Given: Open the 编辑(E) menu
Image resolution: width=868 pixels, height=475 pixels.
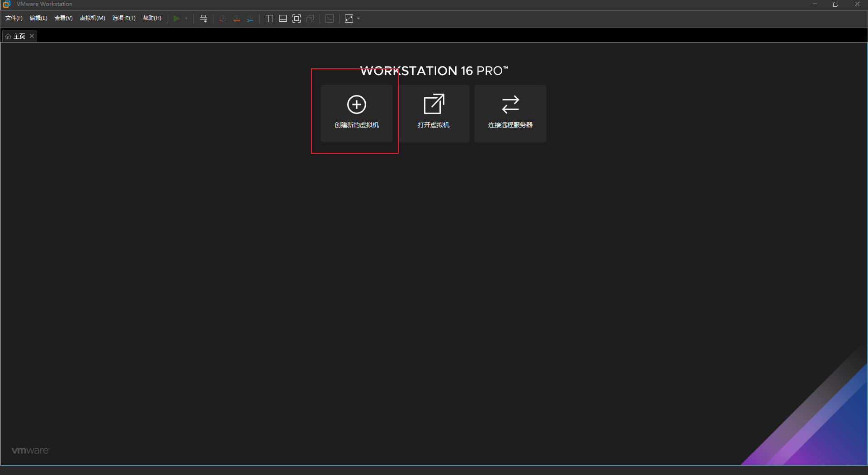Looking at the screenshot, I should (38, 18).
